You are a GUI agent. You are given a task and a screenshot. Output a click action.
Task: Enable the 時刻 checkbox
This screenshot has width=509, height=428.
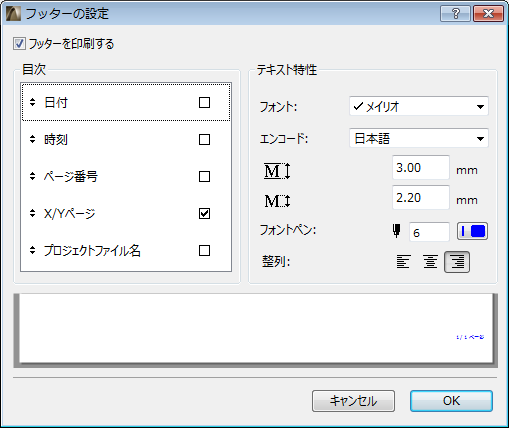(x=204, y=139)
